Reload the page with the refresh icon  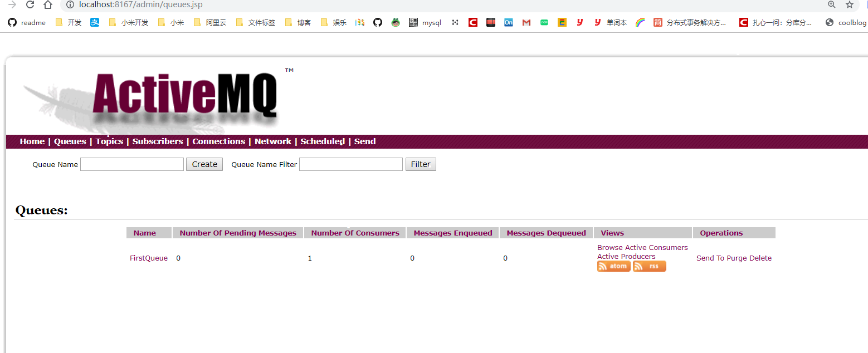point(30,4)
